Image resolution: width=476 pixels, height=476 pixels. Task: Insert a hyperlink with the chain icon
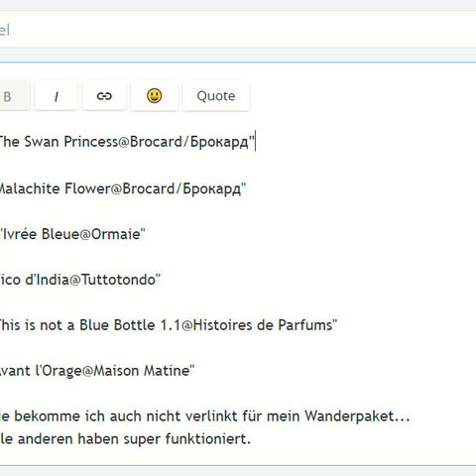[104, 96]
